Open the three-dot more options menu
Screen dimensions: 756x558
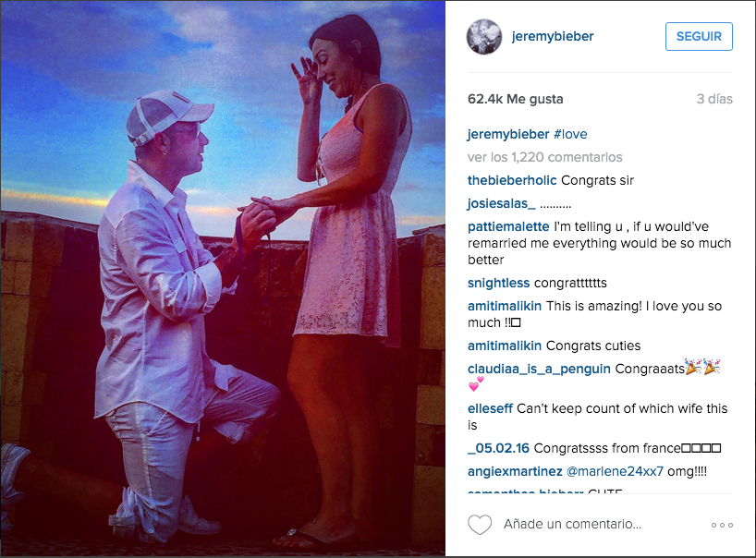[722, 525]
